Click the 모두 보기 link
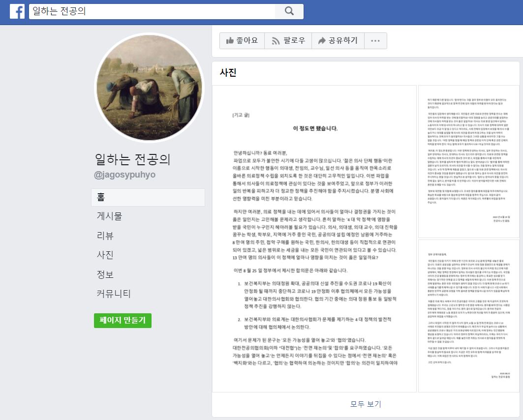 pos(366,404)
